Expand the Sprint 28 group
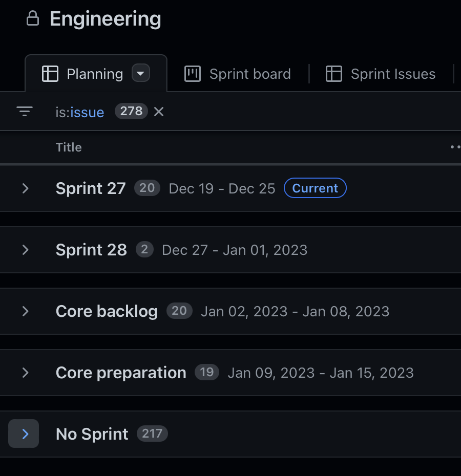 pyautogui.click(x=25, y=250)
